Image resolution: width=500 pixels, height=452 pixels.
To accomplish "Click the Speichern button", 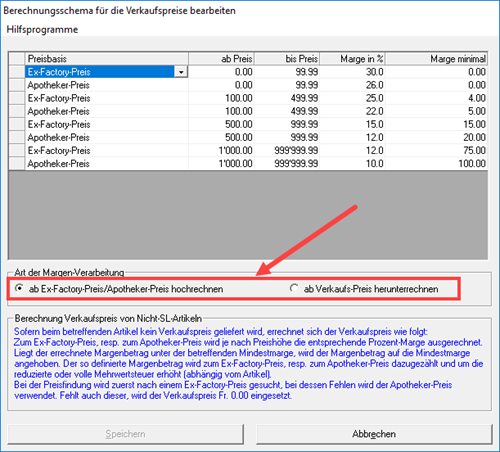I will coord(125,434).
